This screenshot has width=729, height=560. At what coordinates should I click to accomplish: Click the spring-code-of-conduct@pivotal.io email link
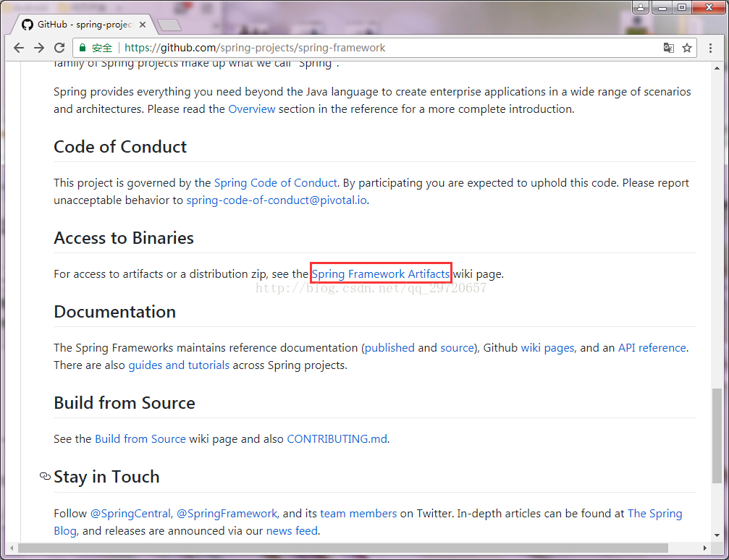(277, 200)
